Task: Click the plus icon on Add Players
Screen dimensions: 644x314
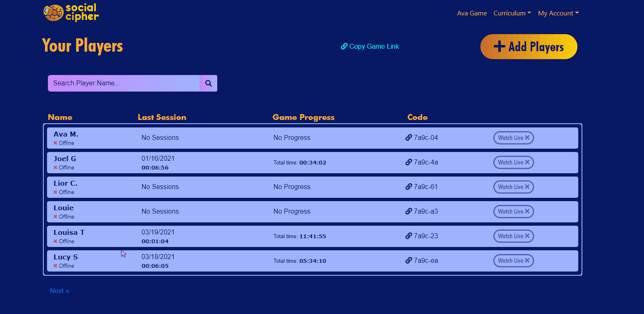Action: (x=499, y=47)
